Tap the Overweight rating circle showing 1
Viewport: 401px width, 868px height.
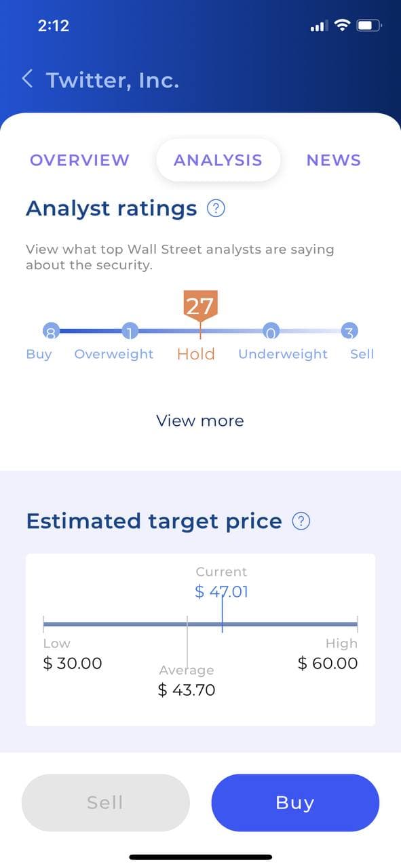coord(130,331)
